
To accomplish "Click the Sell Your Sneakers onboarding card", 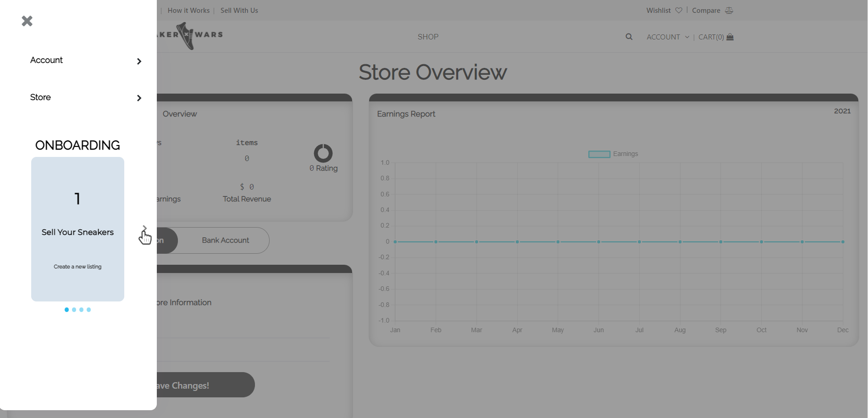I will coord(77,229).
